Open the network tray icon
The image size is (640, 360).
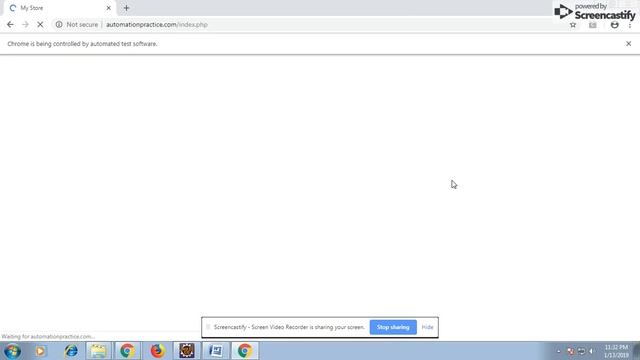(x=582, y=351)
